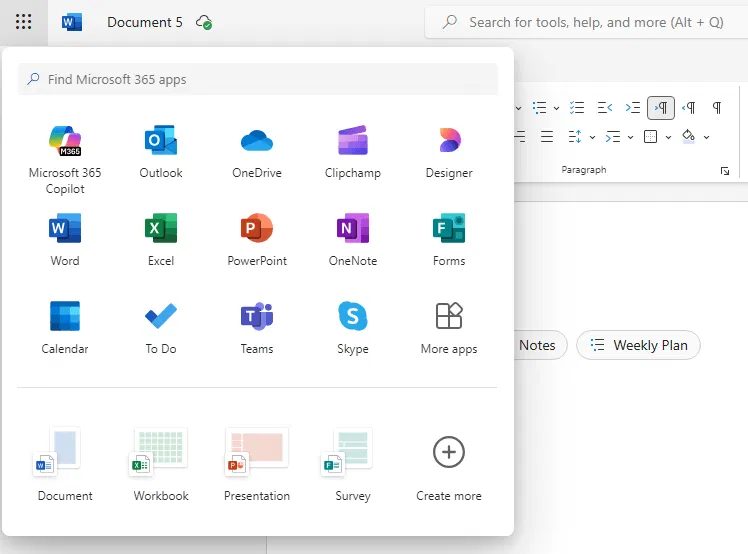Open OneDrive app
748x554 pixels.
tap(257, 152)
